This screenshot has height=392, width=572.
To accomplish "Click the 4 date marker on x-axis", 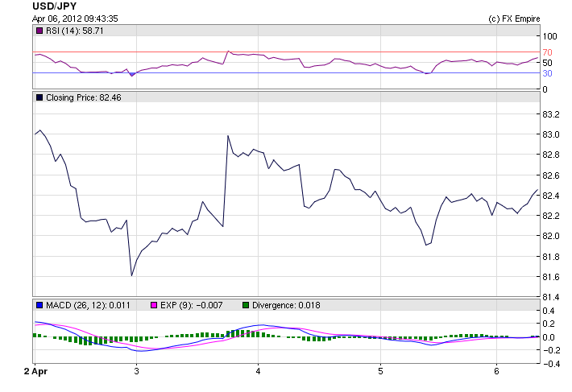I will coord(258,371).
